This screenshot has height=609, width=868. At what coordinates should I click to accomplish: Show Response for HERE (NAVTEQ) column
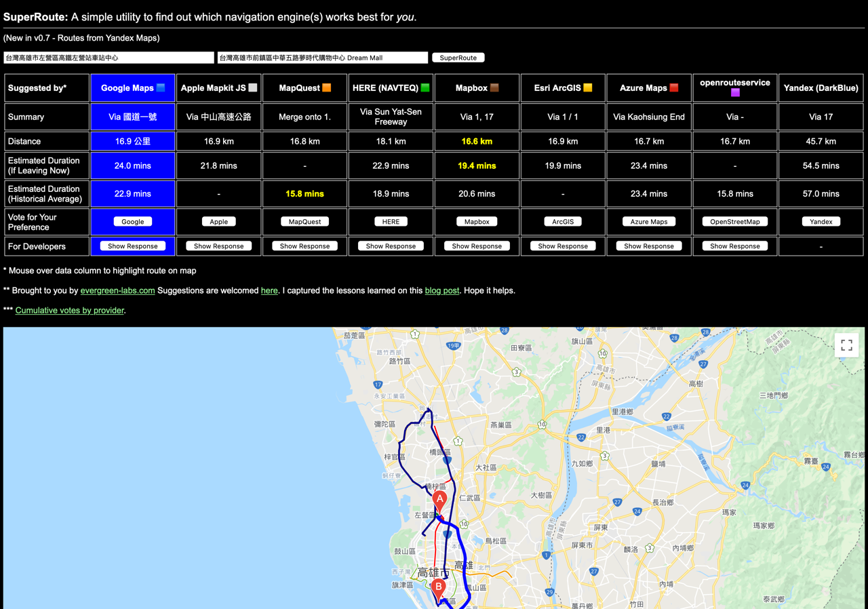[391, 246]
